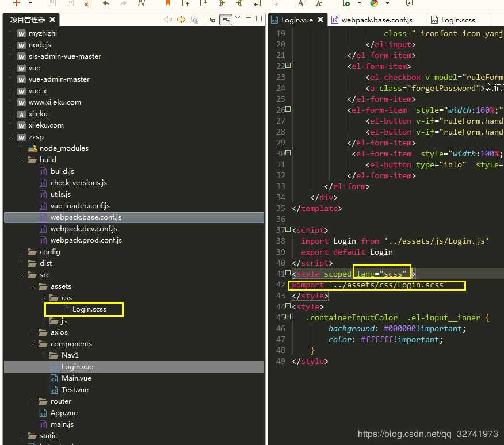Viewport: 504px width, 445px height.
Task: Decrease editor font size with the A- icon
Action: click(x=319, y=3)
